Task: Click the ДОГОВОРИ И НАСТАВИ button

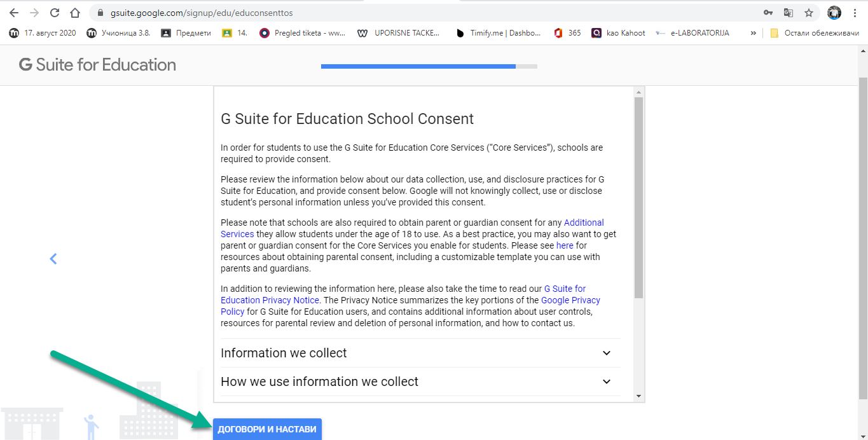Action: coord(267,429)
